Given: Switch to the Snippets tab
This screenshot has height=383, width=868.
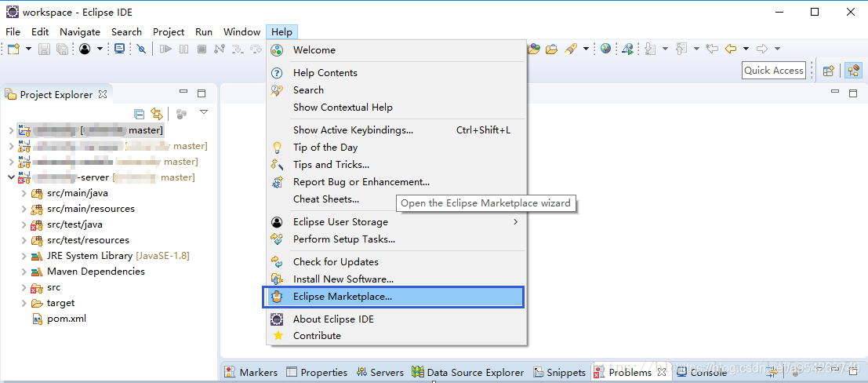Looking at the screenshot, I should (560, 373).
